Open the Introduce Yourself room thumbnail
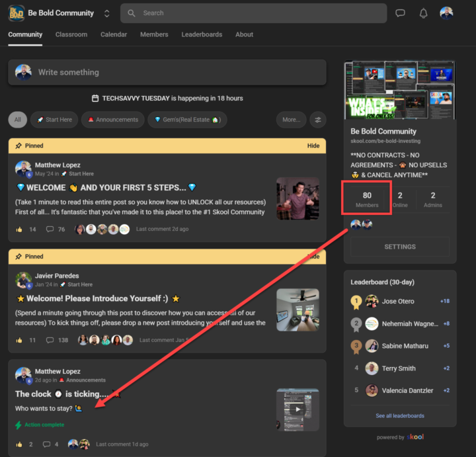The width and height of the screenshot is (476, 457). 297,310
